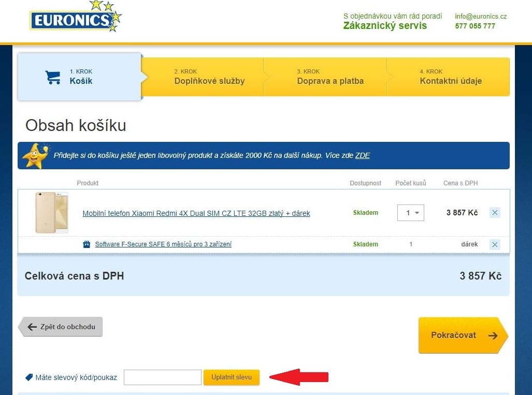This screenshot has height=395, width=532.
Task: Click the gift icon beside F-Secure software
Action: click(x=87, y=244)
